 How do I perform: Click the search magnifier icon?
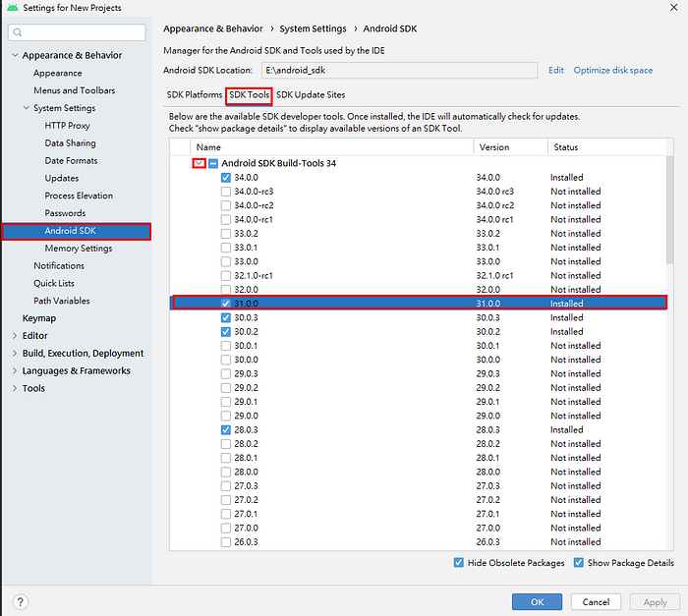click(18, 32)
